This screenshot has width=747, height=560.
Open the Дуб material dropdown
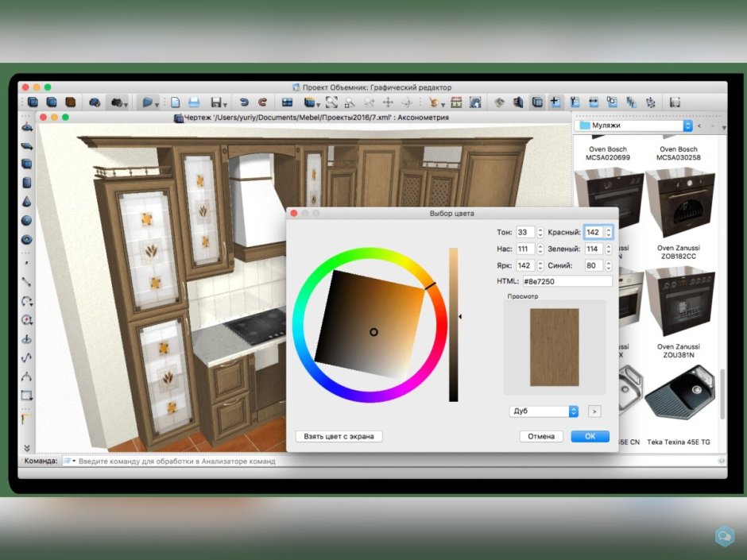(544, 411)
